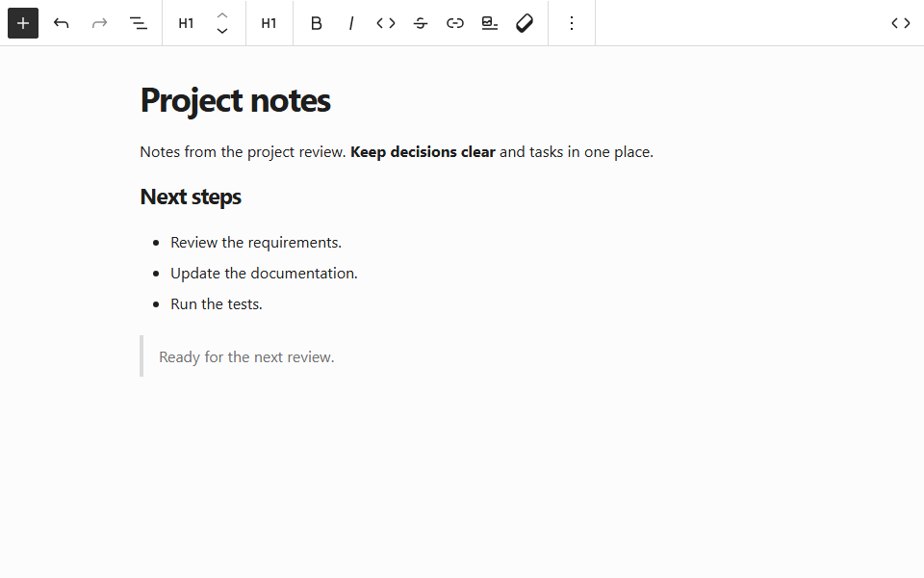Switch to the code editor view

tap(901, 23)
